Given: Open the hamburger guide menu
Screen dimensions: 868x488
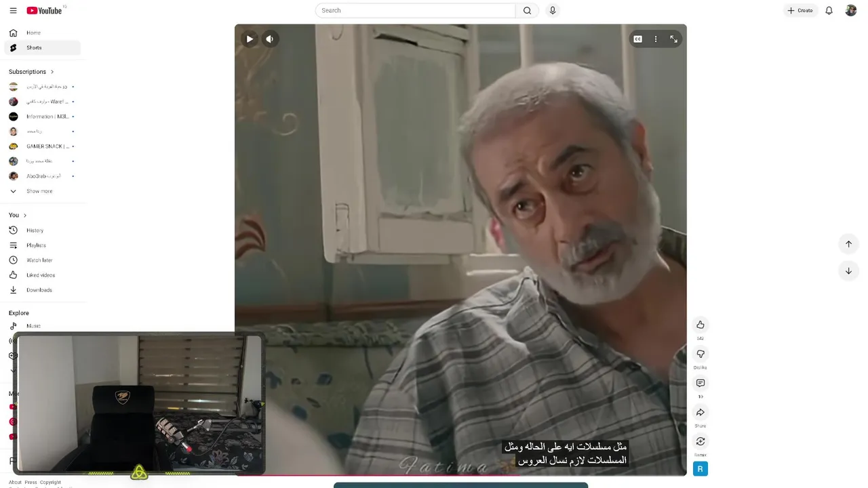Looking at the screenshot, I should pyautogui.click(x=13, y=10).
